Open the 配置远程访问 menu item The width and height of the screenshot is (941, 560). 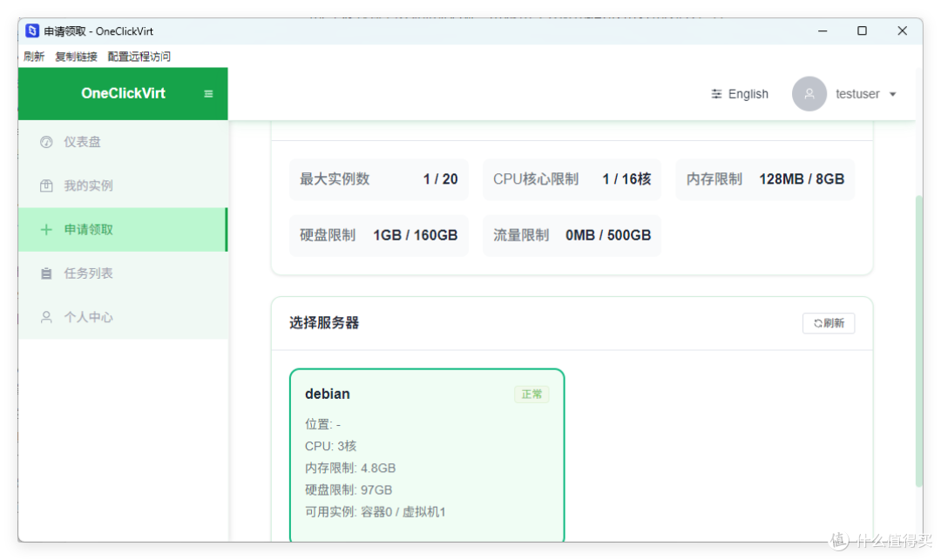click(139, 57)
